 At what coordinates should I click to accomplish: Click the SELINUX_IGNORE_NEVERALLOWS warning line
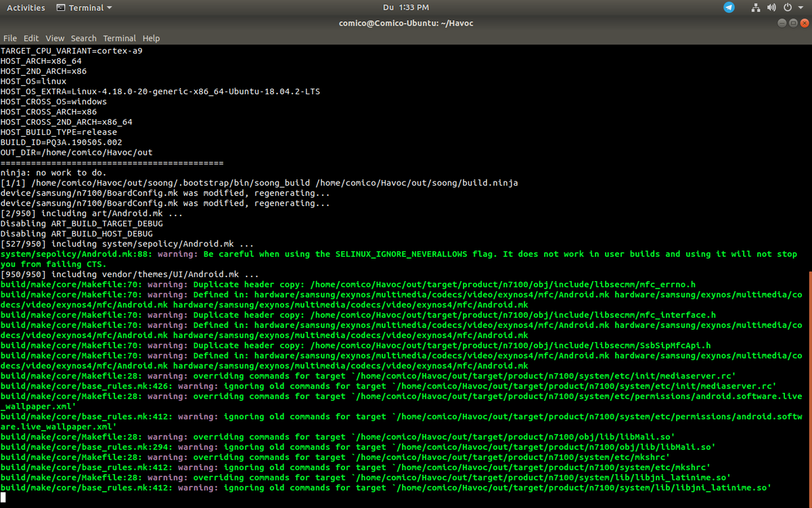(399, 259)
